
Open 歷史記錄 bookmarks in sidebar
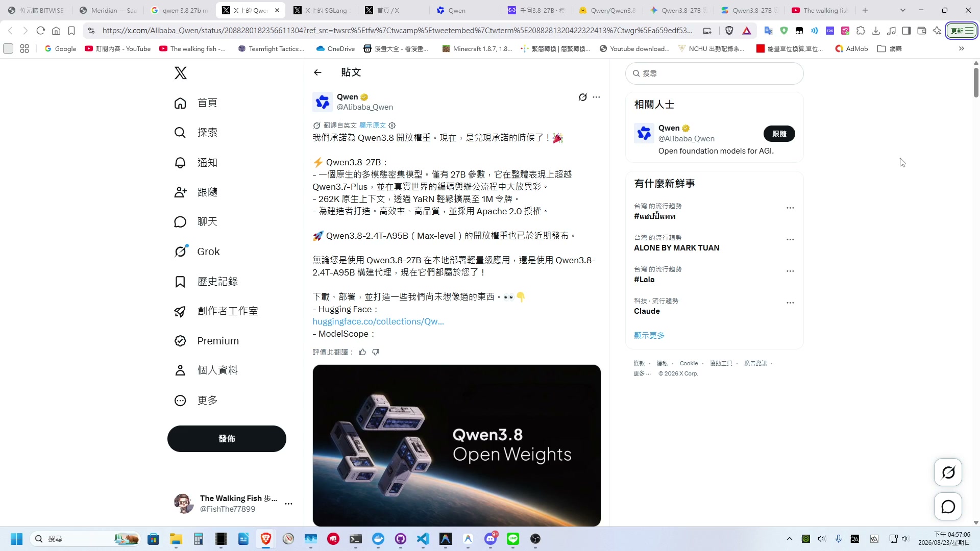click(206, 282)
